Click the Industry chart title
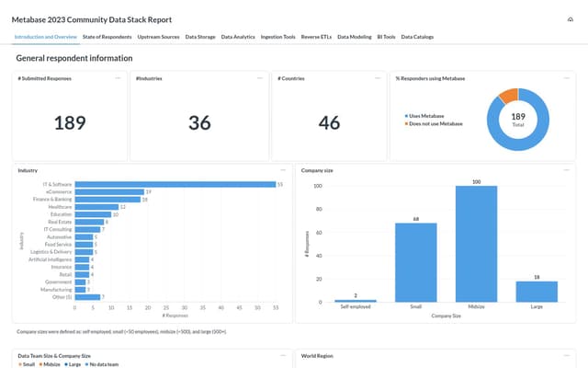 (28, 170)
